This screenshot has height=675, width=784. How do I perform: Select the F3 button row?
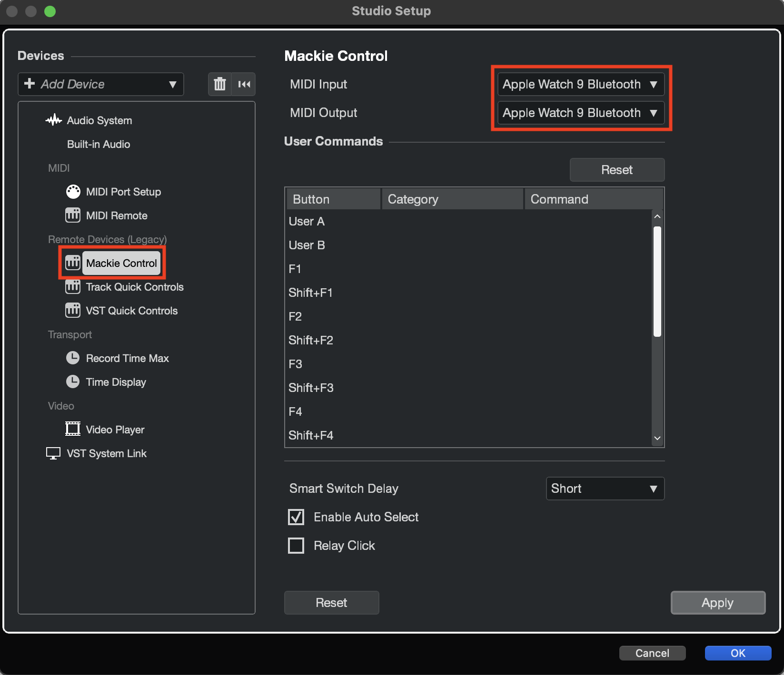point(469,364)
